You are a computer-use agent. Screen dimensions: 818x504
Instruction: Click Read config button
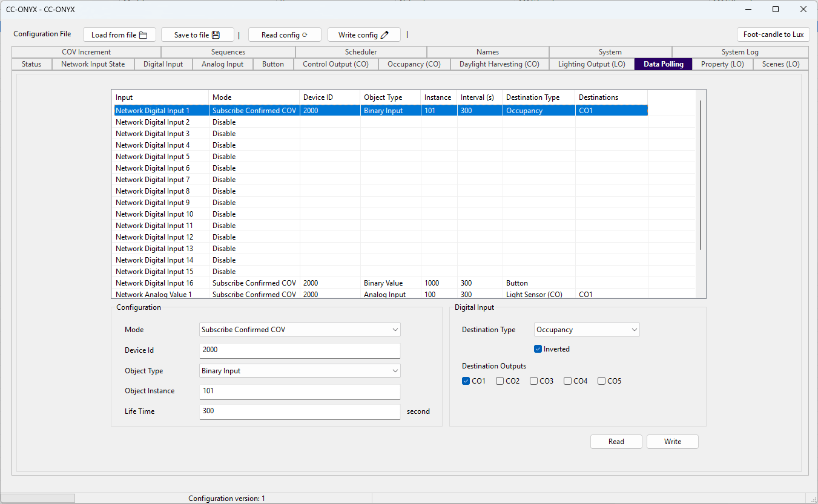point(285,35)
